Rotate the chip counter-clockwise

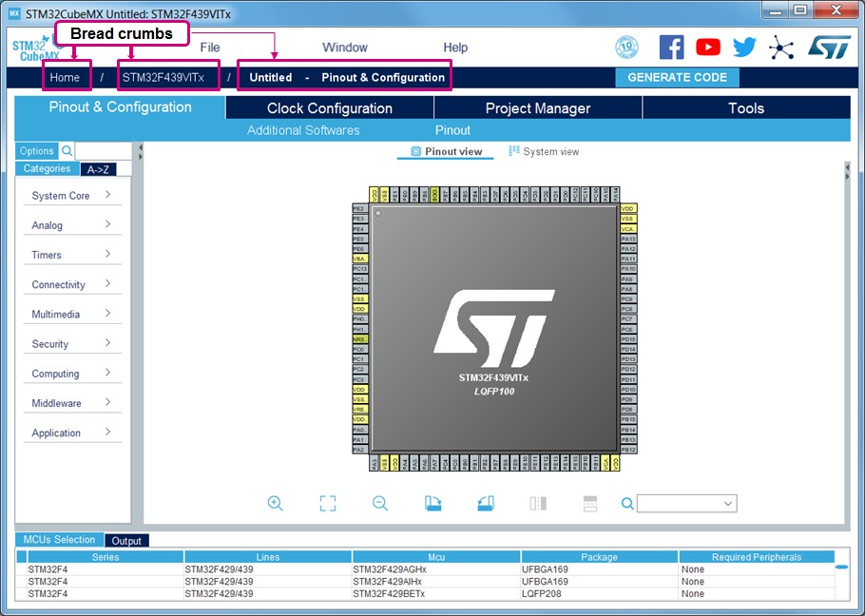(x=486, y=503)
